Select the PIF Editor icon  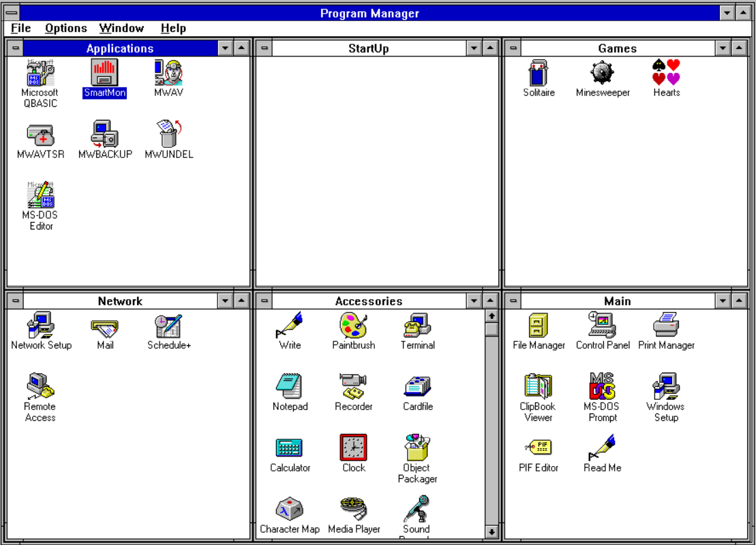click(538, 448)
